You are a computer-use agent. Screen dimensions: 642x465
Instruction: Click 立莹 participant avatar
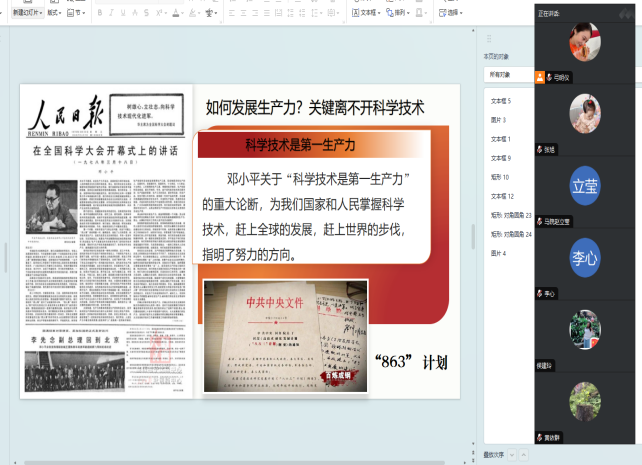point(584,187)
